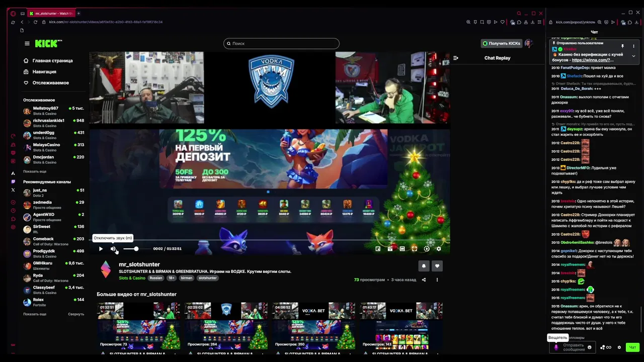Take snapshot with toolbar icon
The width and height of the screenshot is (644, 362).
pos(482,22)
